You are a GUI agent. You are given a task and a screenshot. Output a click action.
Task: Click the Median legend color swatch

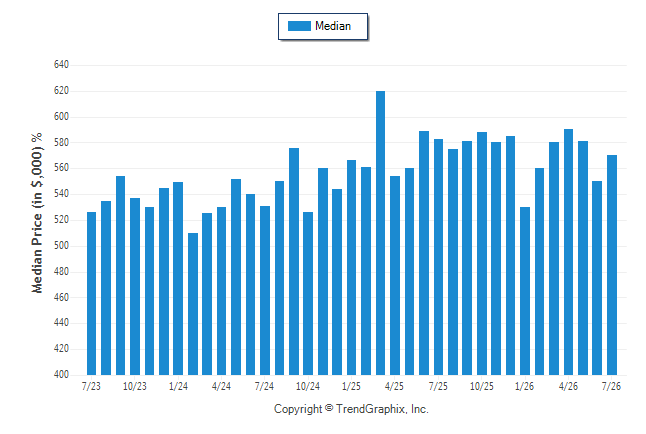click(299, 26)
